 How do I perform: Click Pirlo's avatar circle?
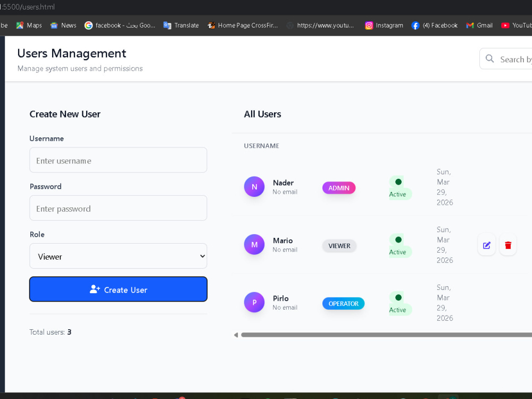(254, 302)
